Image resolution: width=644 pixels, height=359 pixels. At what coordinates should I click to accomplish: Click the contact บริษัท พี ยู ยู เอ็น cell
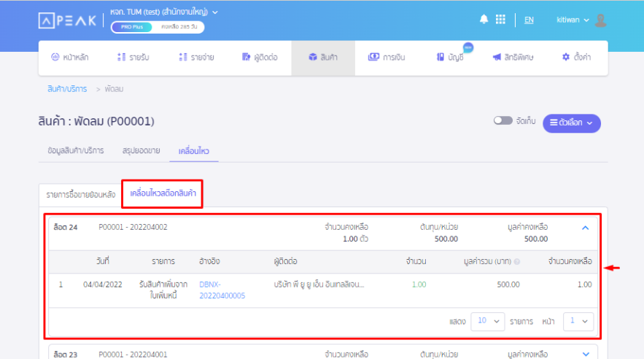(319, 285)
